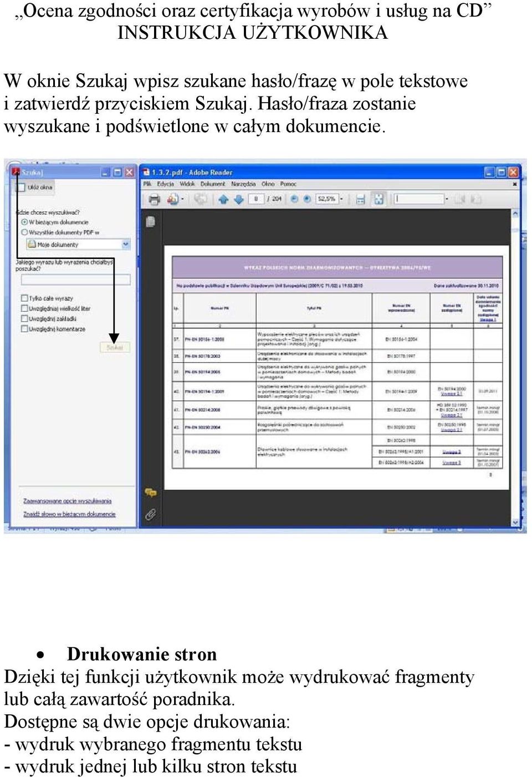The height and width of the screenshot is (777, 532).
Task: Open 'Znajdź słowo w bieżącym dokumencie' link
Action: pyautogui.click(x=69, y=514)
